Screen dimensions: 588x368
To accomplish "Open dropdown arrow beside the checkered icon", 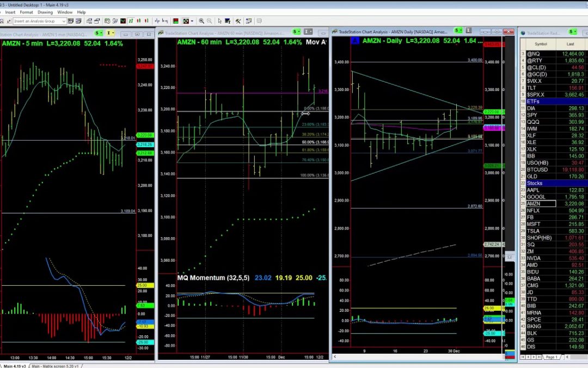I will [x=192, y=21].
